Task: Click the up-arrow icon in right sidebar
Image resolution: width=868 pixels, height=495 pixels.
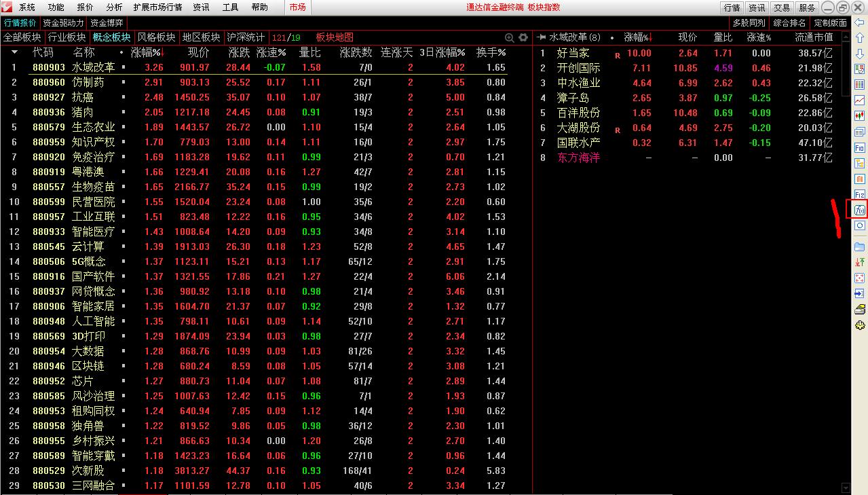Action: click(x=859, y=38)
